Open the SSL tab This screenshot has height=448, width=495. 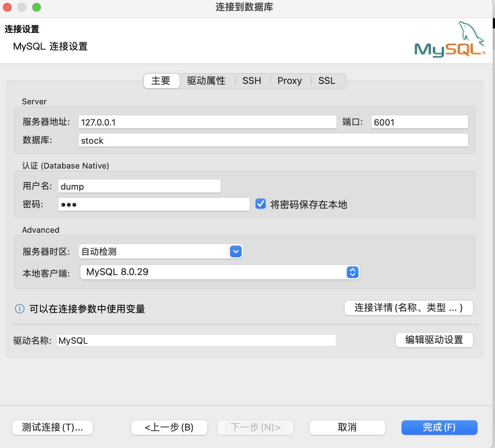point(326,81)
